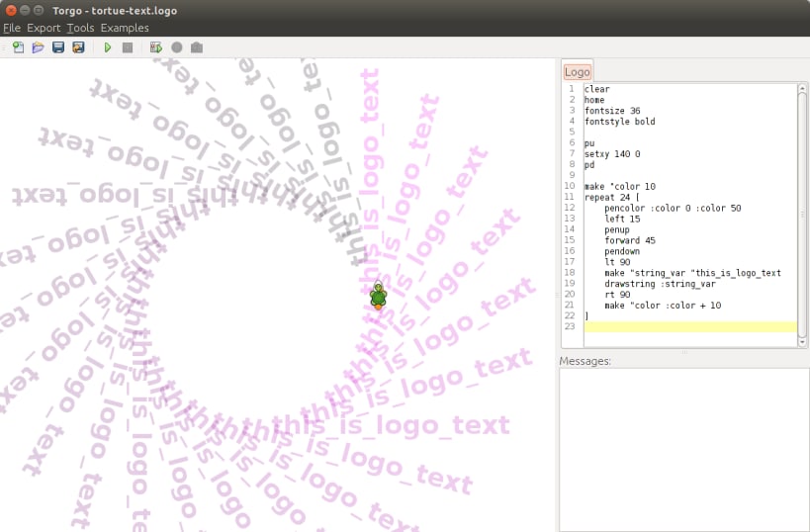
Task: Click the 'drawstring :string_var' line
Action: [660, 284]
